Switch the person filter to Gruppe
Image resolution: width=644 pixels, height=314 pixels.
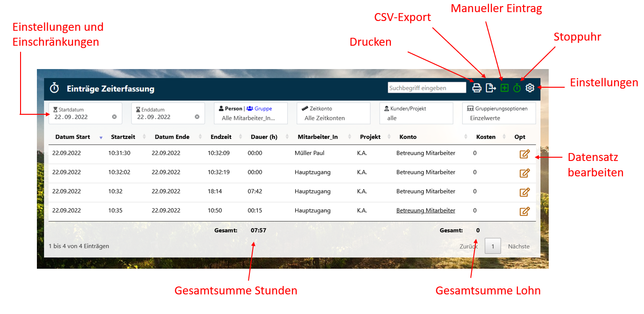pos(262,109)
